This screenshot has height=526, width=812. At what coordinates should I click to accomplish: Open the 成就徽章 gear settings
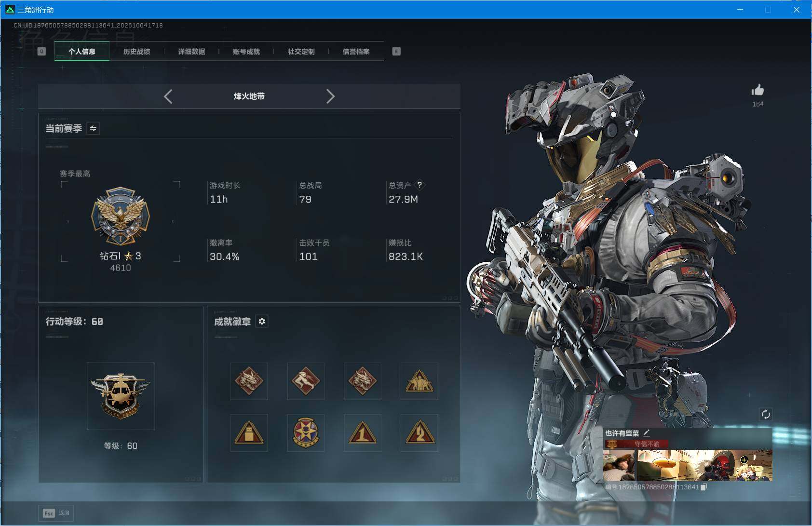pyautogui.click(x=262, y=322)
